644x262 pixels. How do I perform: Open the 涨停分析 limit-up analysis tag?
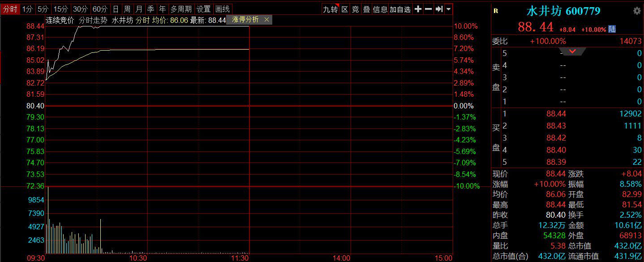pos(245,20)
